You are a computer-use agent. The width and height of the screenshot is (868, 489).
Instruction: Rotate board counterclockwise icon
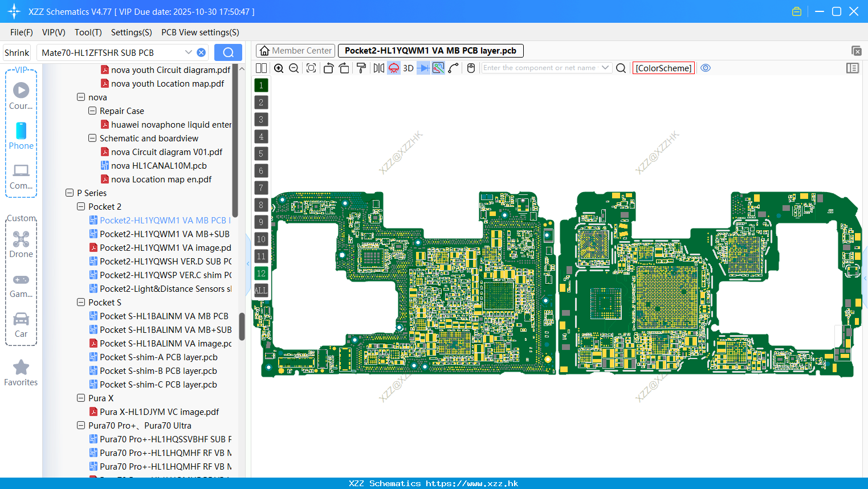pyautogui.click(x=328, y=68)
